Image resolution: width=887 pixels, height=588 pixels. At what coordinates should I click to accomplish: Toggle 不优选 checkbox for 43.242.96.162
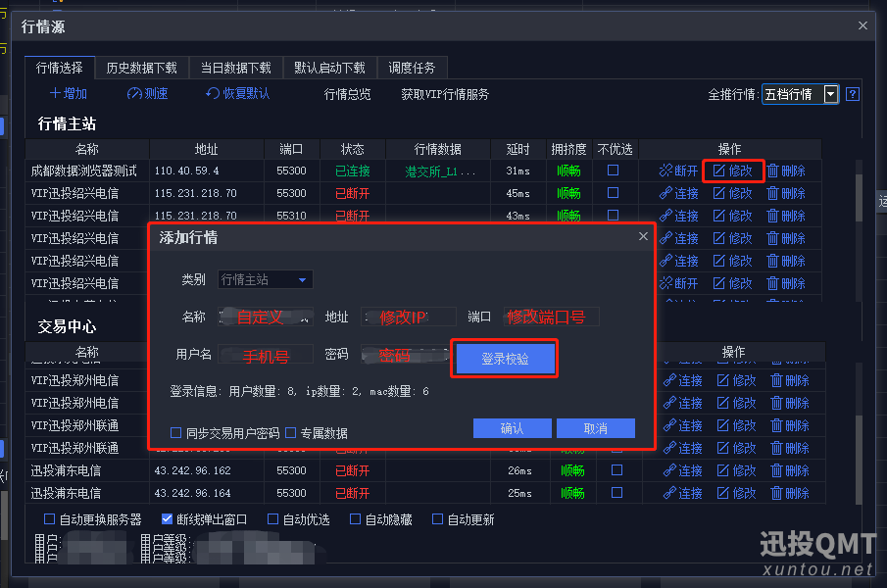pyautogui.click(x=617, y=469)
